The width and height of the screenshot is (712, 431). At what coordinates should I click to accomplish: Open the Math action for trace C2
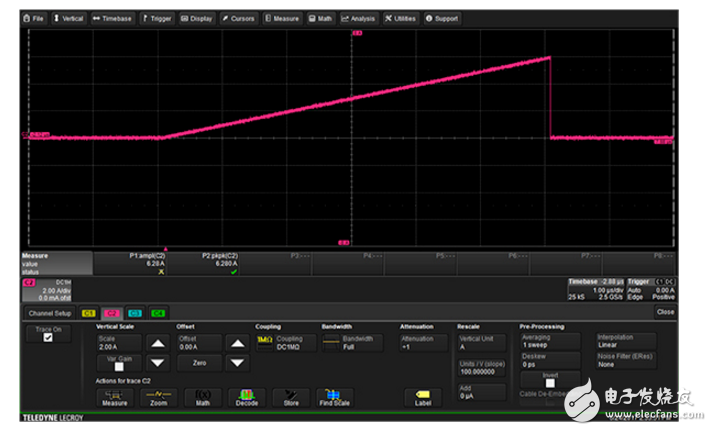[203, 397]
